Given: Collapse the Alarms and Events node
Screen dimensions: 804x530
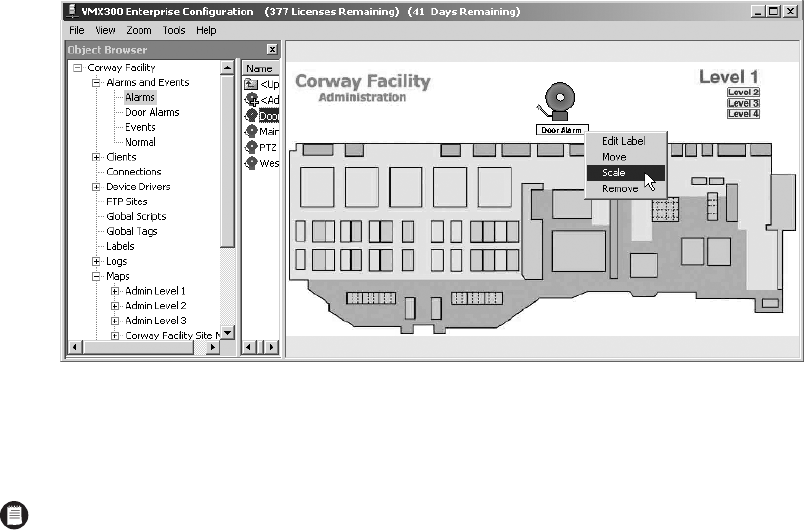Looking at the screenshot, I should (x=96, y=83).
